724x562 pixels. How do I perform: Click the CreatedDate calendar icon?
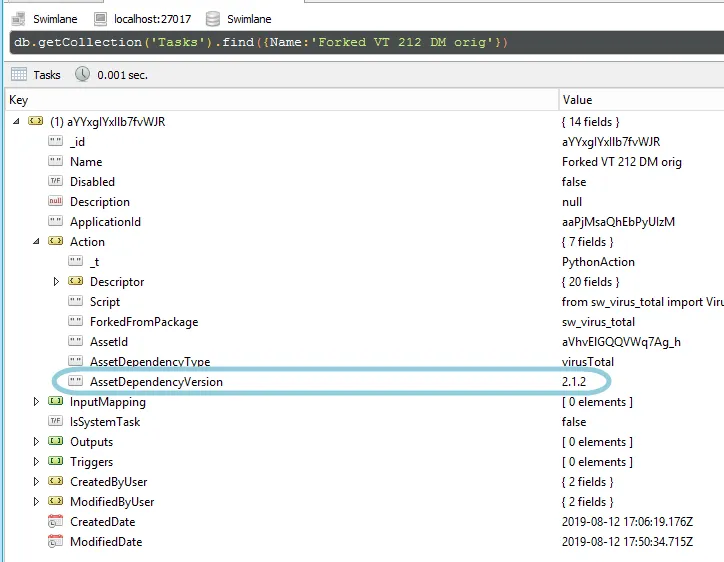pyautogui.click(x=55, y=521)
